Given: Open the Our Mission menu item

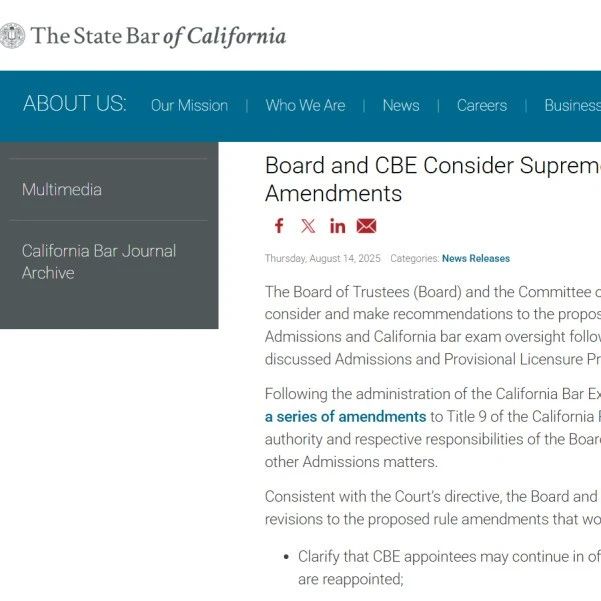Looking at the screenshot, I should (x=189, y=105).
